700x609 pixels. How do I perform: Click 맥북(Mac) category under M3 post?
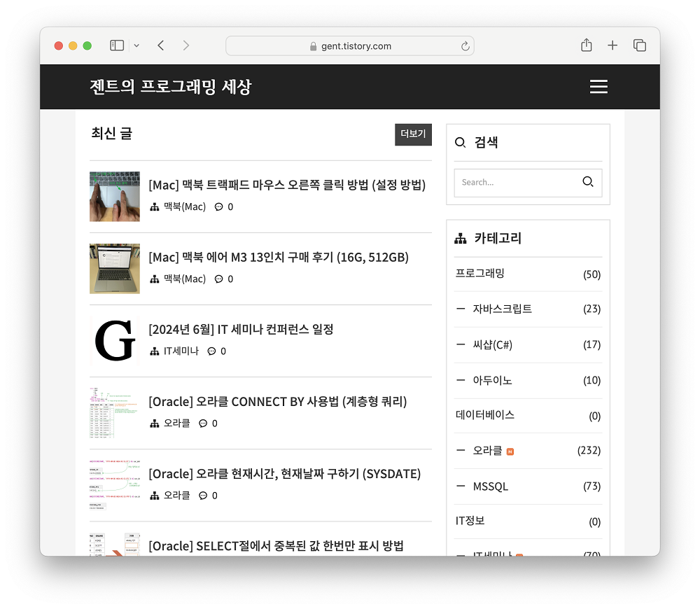[185, 279]
